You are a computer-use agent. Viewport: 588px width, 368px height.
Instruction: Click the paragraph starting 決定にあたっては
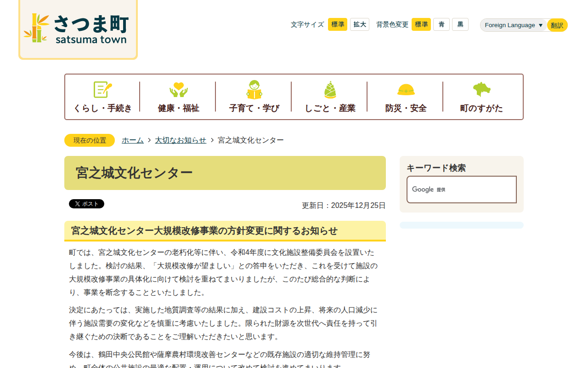pyautogui.click(x=223, y=323)
